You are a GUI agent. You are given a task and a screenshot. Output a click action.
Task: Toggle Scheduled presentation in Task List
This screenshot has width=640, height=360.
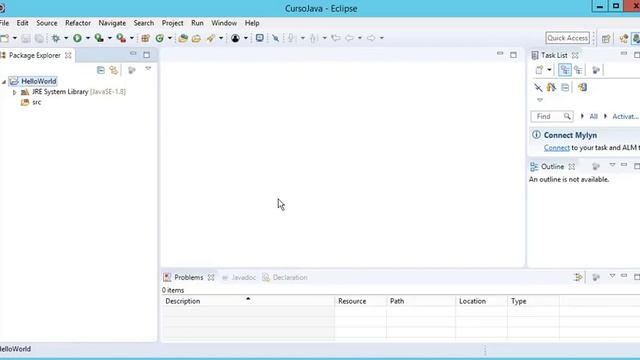click(x=578, y=70)
